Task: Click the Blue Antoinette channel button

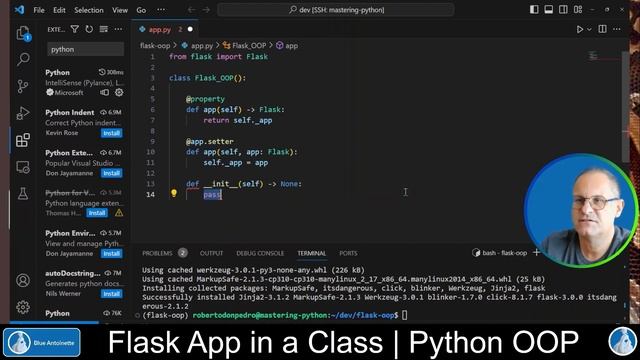Action: [x=42, y=342]
